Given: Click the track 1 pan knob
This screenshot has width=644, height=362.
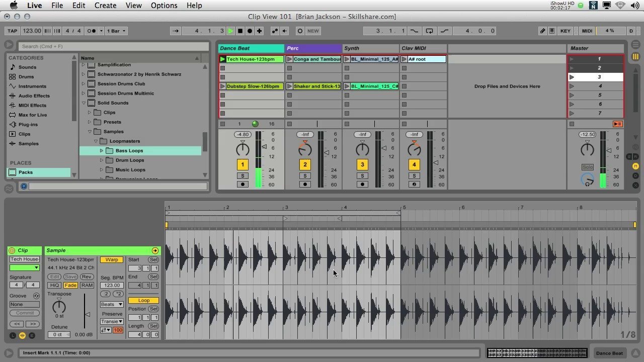Looking at the screenshot, I should 243,149.
